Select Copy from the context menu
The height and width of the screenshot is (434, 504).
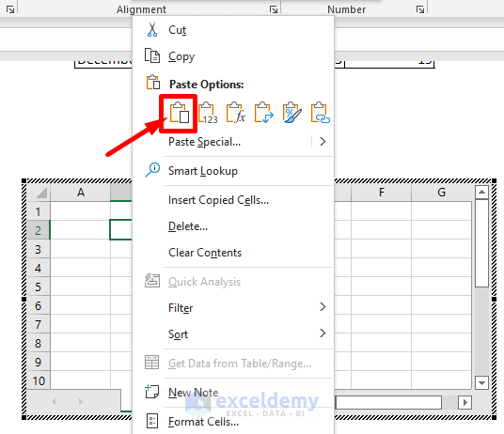[x=233, y=56]
